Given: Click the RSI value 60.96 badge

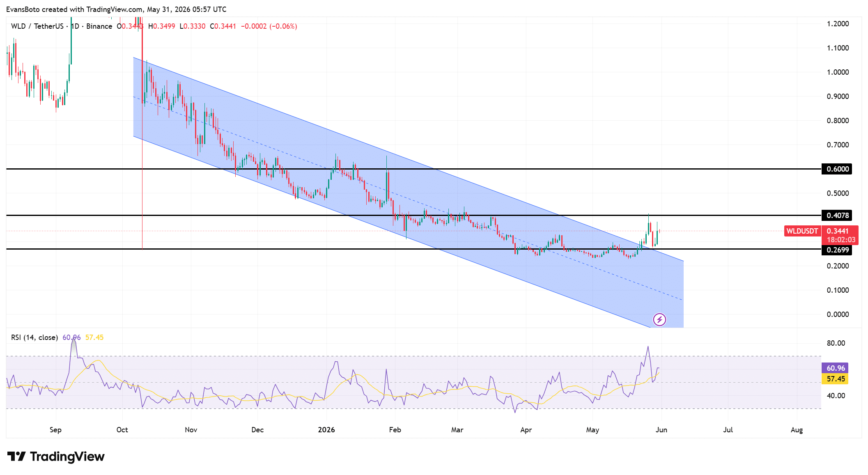Looking at the screenshot, I should (835, 368).
